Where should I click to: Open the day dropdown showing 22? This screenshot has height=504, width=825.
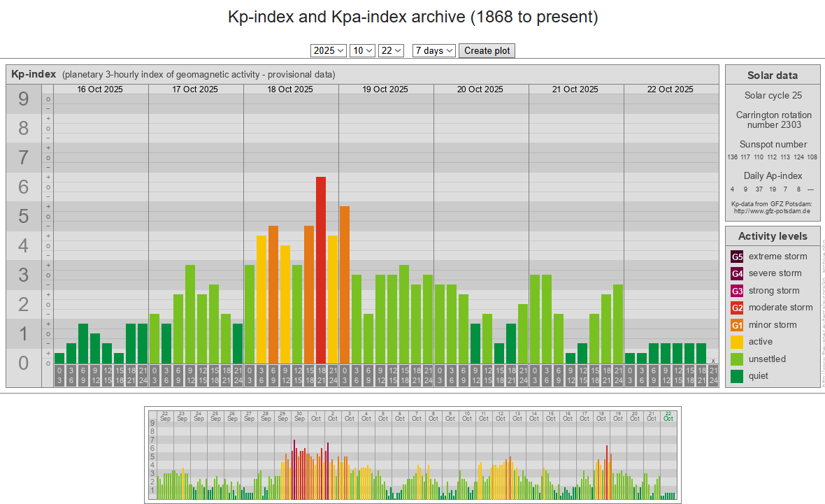(390, 50)
